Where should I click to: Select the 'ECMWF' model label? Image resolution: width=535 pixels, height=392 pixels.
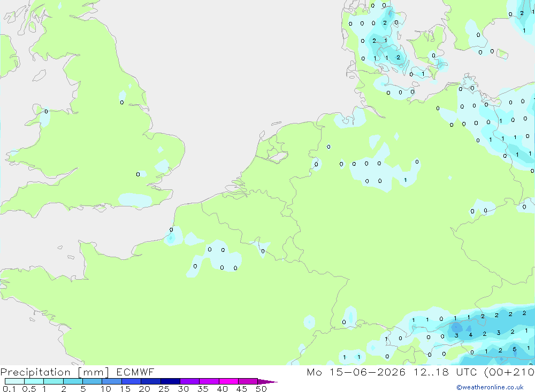tap(135, 372)
